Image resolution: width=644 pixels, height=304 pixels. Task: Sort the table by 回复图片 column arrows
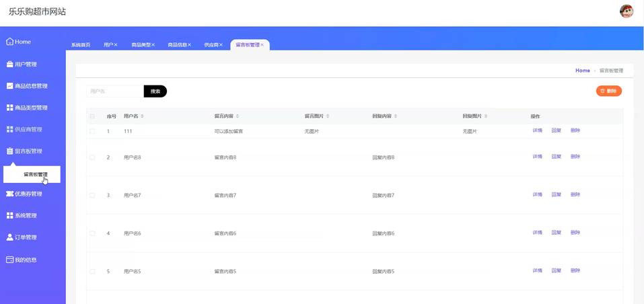486,116
